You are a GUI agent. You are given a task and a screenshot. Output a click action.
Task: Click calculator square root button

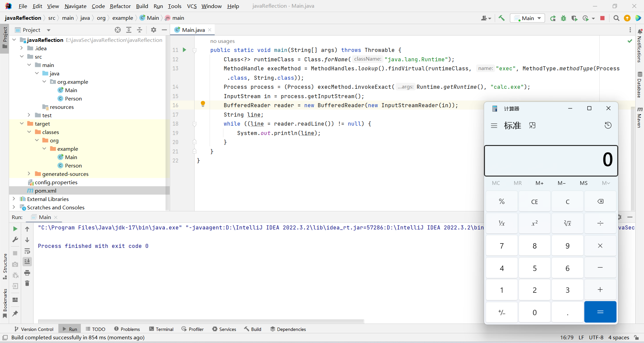pos(567,223)
